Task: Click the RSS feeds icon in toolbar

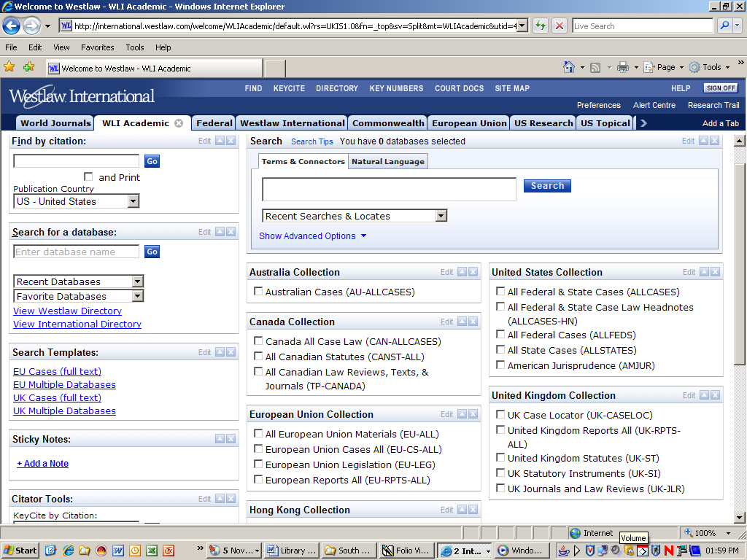Action: pyautogui.click(x=595, y=68)
